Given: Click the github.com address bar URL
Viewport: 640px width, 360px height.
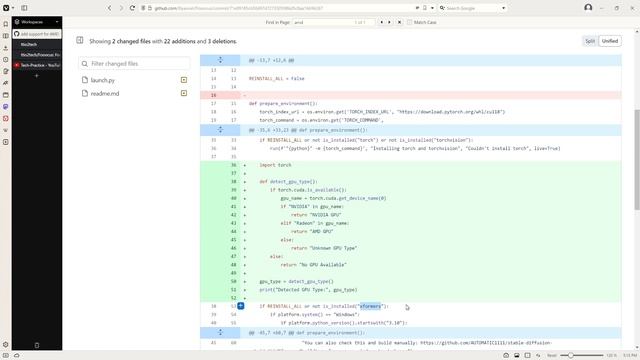Looking at the screenshot, I should click(x=239, y=8).
